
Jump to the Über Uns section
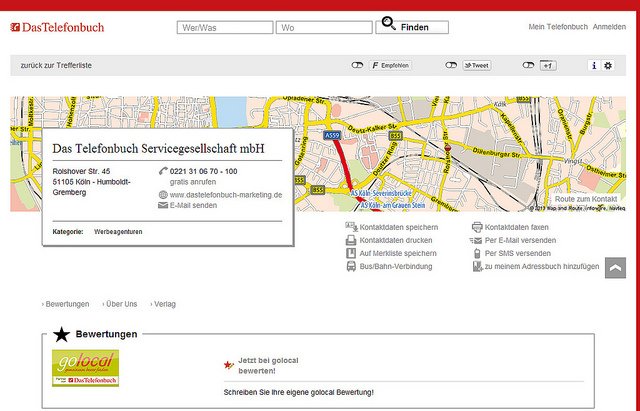pyautogui.click(x=120, y=304)
